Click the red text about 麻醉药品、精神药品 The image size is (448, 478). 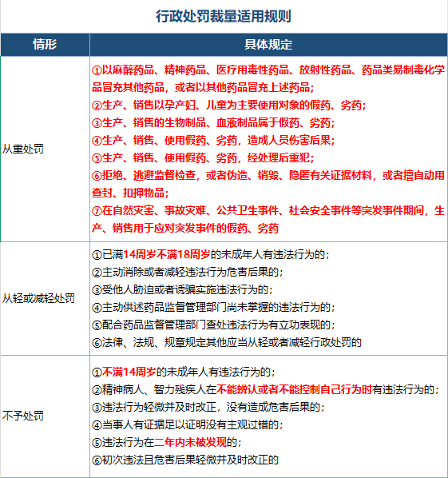[x=268, y=78]
